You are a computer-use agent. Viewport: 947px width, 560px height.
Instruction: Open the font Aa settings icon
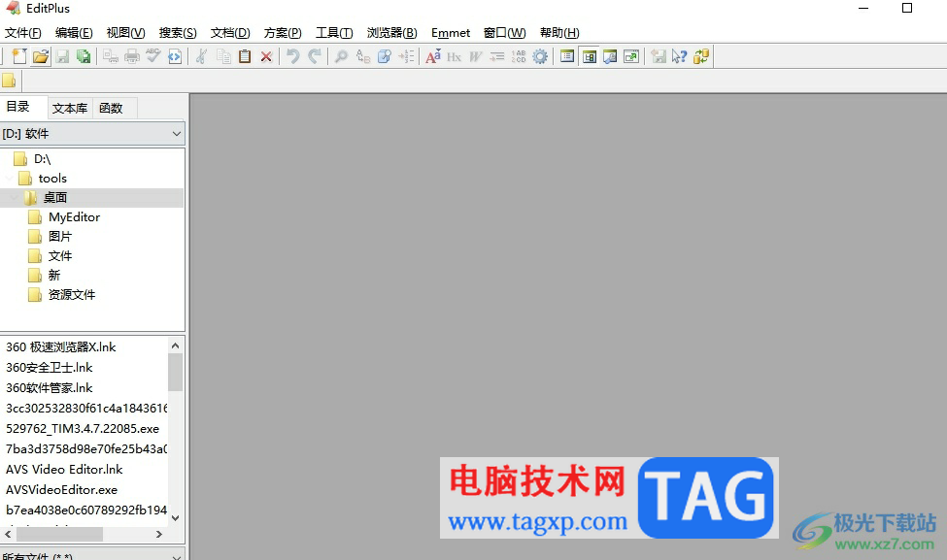pyautogui.click(x=433, y=56)
